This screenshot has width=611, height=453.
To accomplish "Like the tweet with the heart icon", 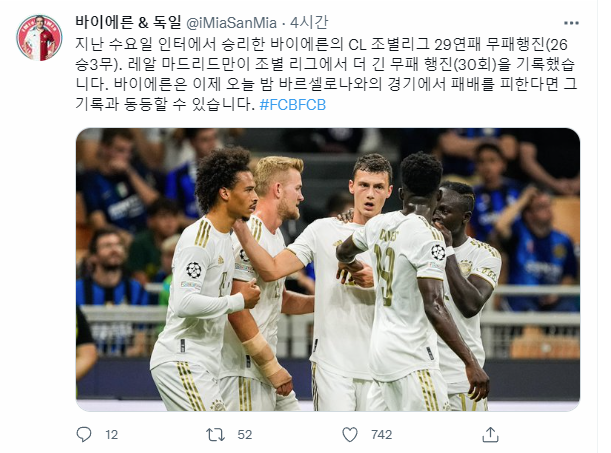I will (350, 434).
